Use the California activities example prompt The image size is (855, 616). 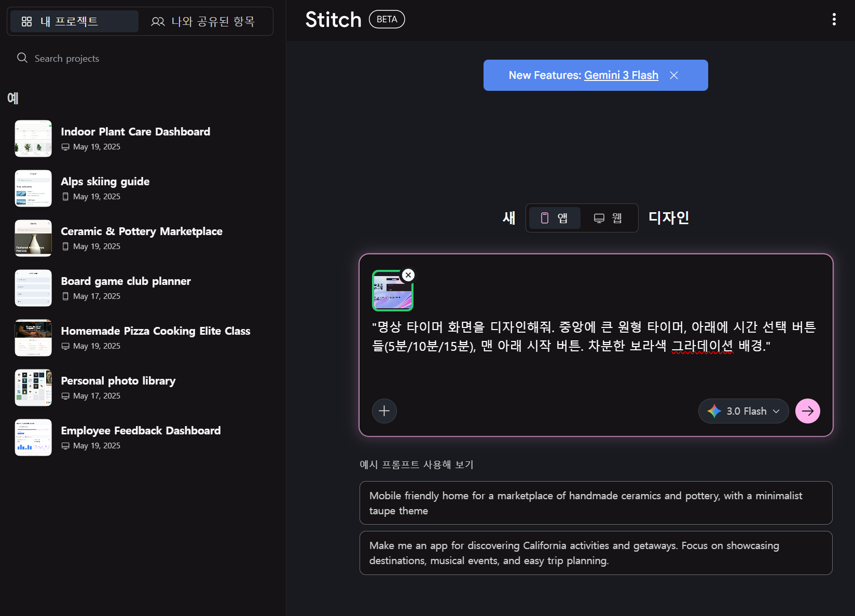tap(596, 553)
